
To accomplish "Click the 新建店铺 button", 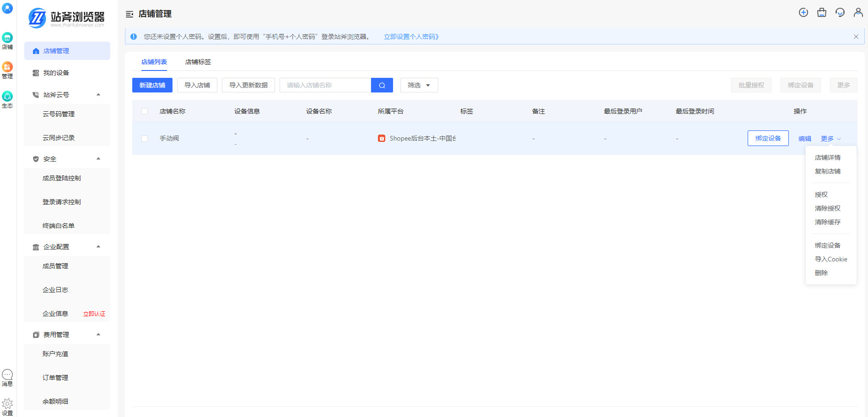I will (x=152, y=85).
